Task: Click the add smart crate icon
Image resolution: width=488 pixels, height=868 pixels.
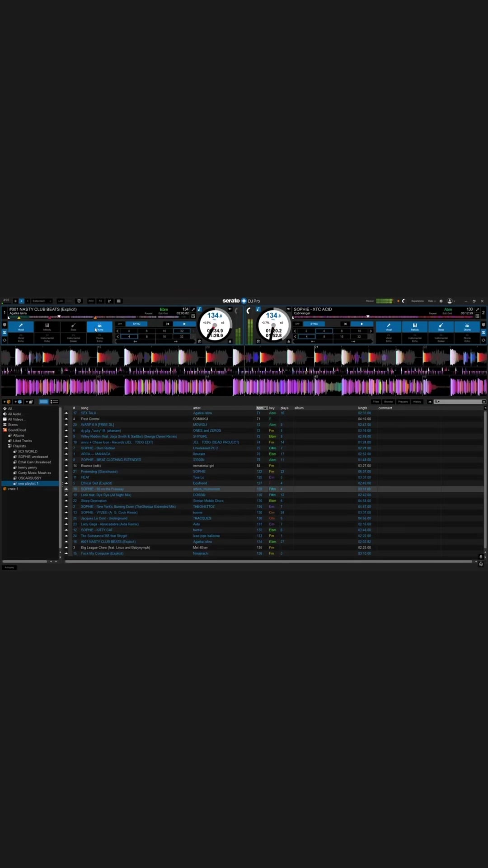Action: click(x=18, y=401)
